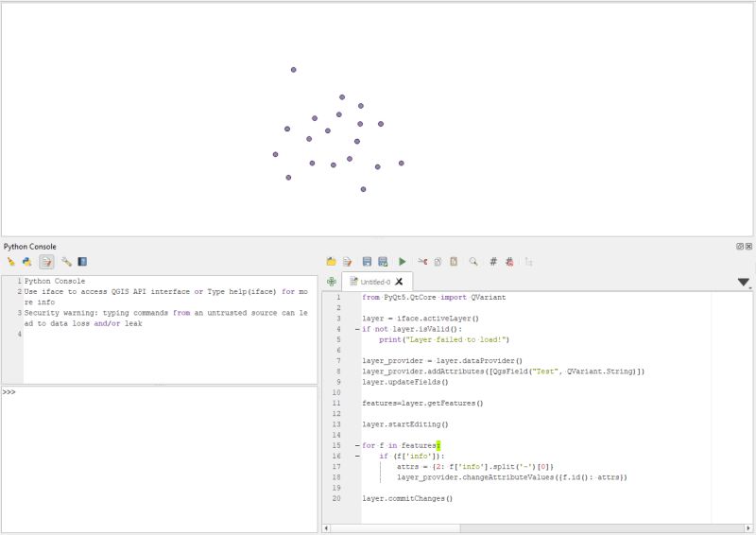Click the 'layer_provider = layer.dataProvider()' line

click(x=442, y=361)
